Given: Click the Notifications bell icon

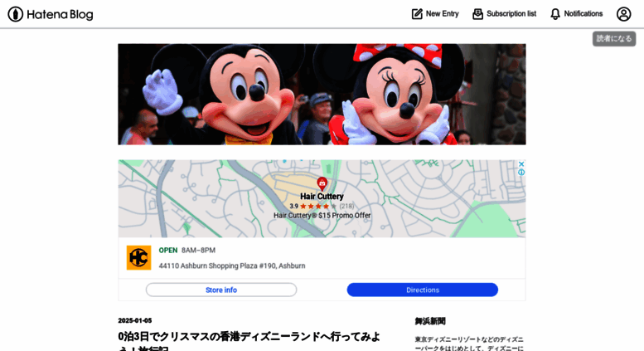Looking at the screenshot, I should tap(555, 14).
